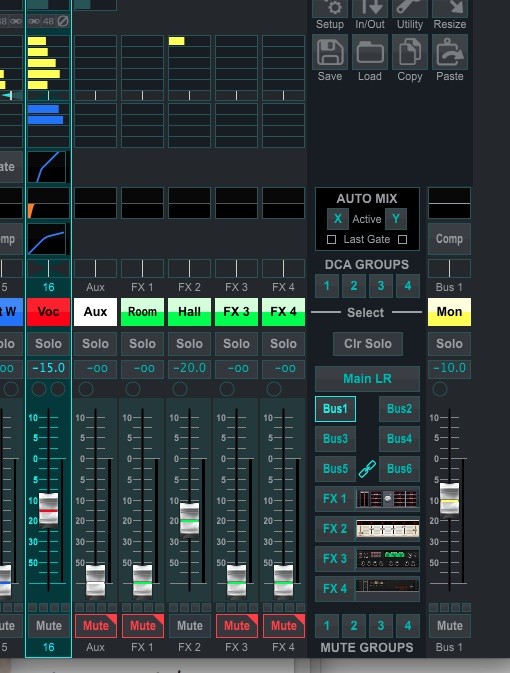Open the FX 3 effect rack thumbnail
The image size is (510, 673).
point(388,559)
